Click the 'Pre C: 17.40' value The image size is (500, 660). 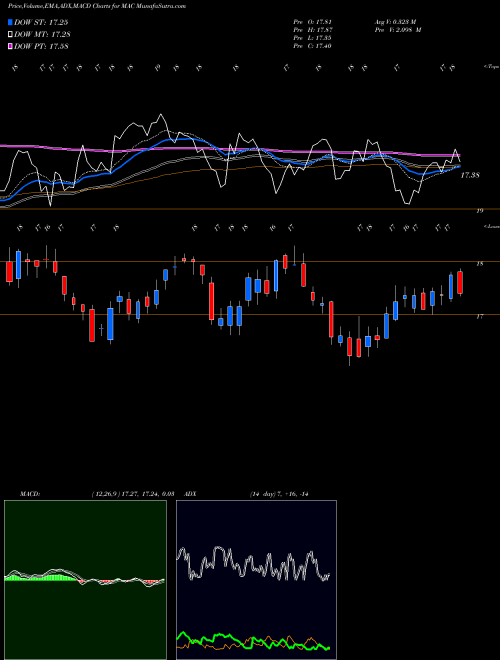click(x=313, y=46)
